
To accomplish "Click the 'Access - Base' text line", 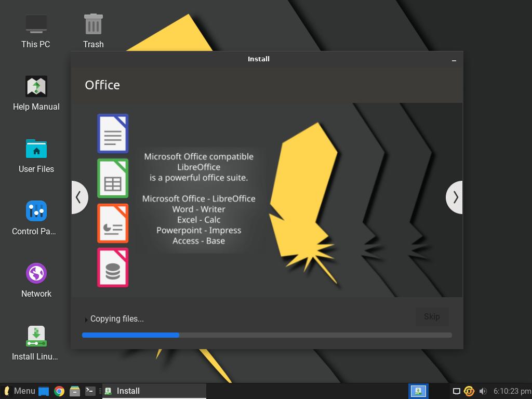I will tap(199, 241).
